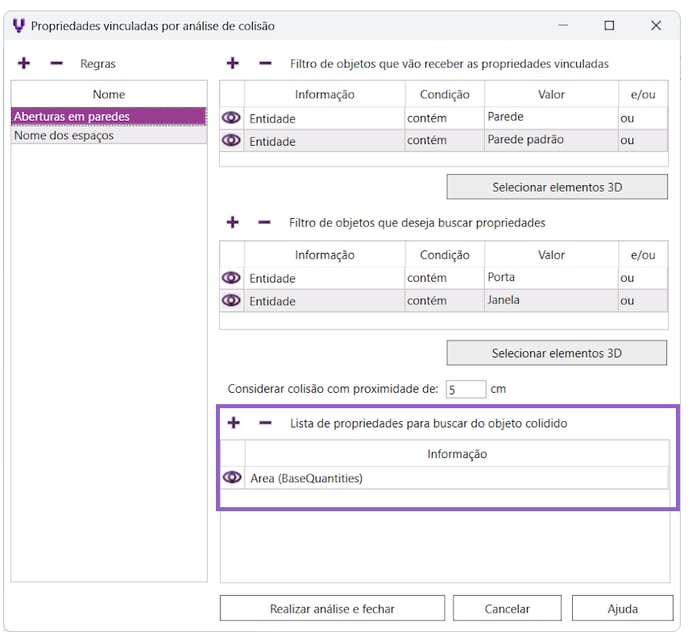The height and width of the screenshot is (636, 688).
Task: Open the condition cell 'contém' in the Porta row
Action: [444, 278]
